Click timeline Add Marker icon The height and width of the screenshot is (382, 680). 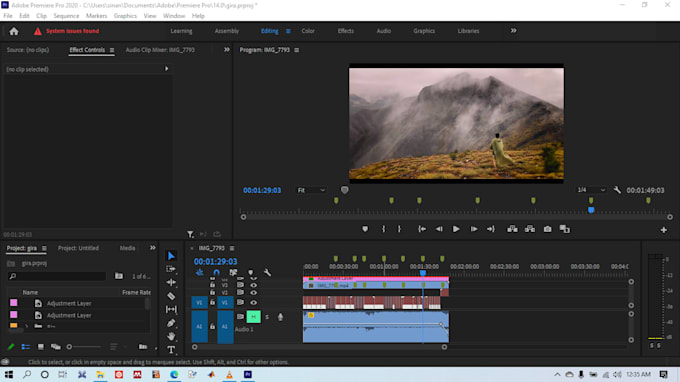click(251, 273)
